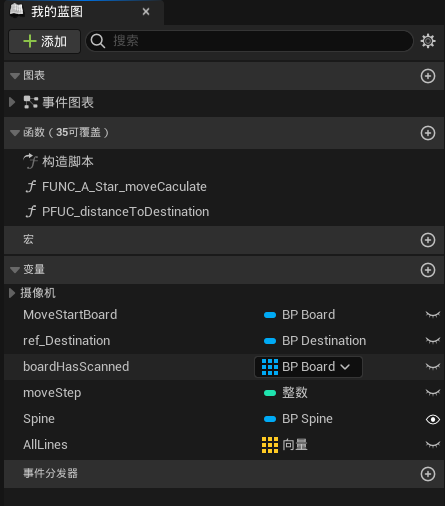445x506 pixels.
Task: Add a new graph with plus icon
Action: 428,76
